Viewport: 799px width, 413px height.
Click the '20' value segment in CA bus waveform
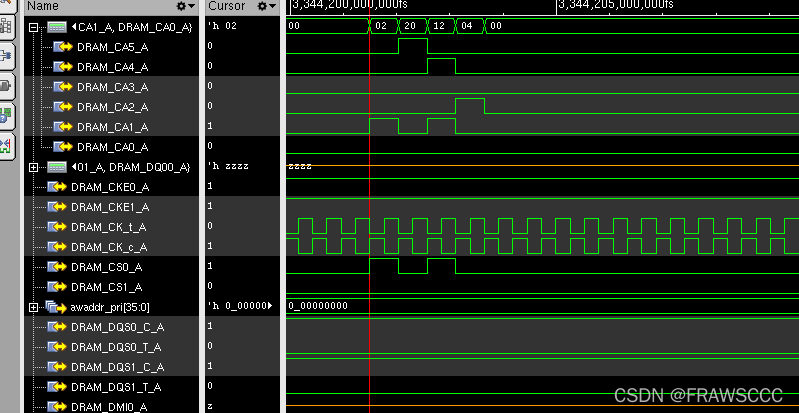click(412, 27)
